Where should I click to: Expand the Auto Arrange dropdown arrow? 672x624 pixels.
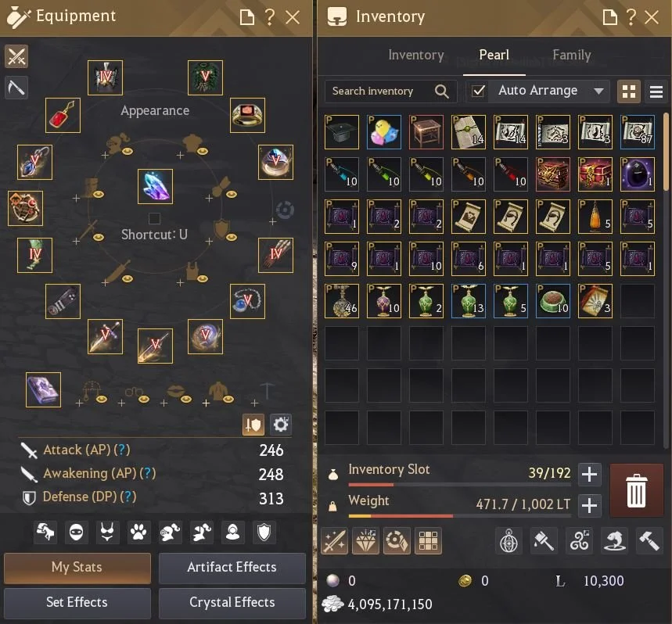(x=598, y=91)
